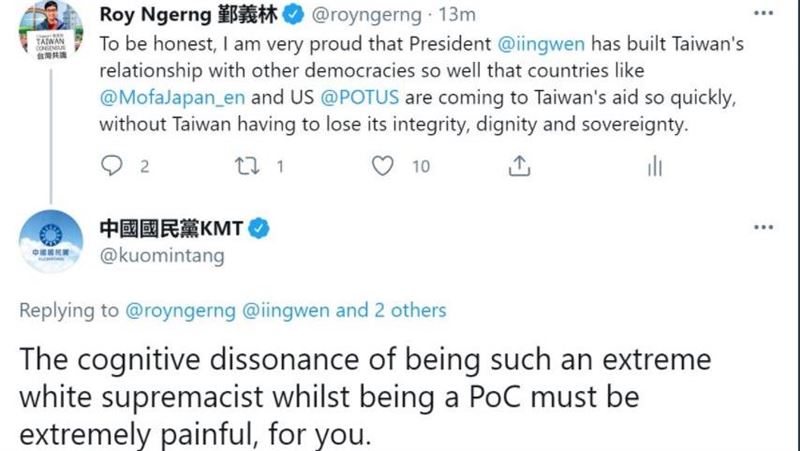Click the 中國國民黨KMT display name

(x=171, y=228)
